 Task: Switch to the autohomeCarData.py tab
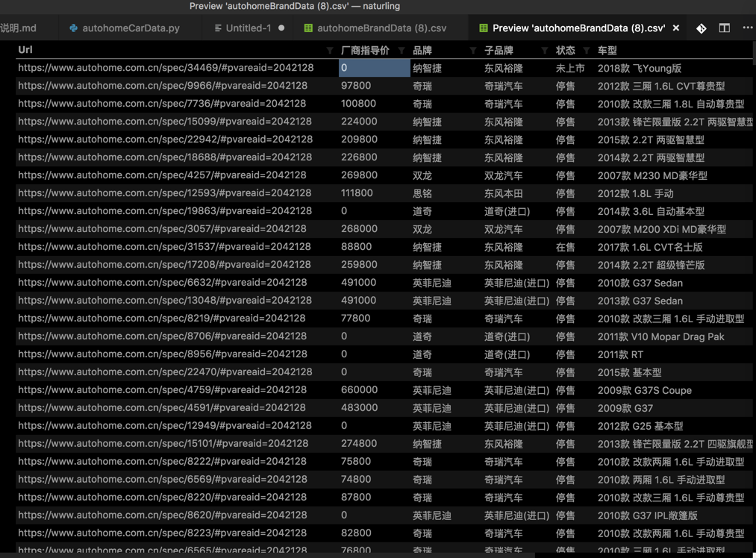[131, 28]
